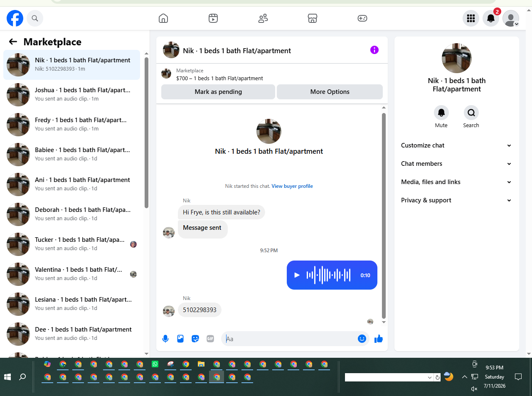The image size is (532, 396).
Task: Open Fredy's conversation in the list
Action: click(71, 125)
